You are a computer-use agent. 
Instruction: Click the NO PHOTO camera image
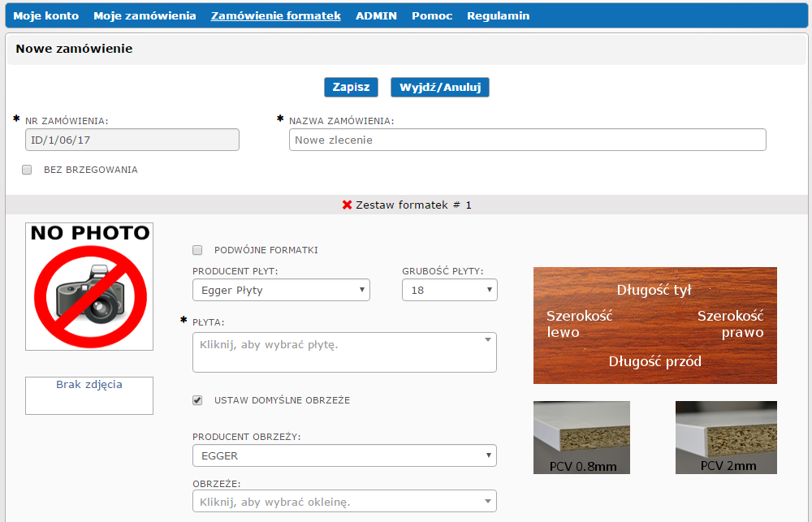89,286
